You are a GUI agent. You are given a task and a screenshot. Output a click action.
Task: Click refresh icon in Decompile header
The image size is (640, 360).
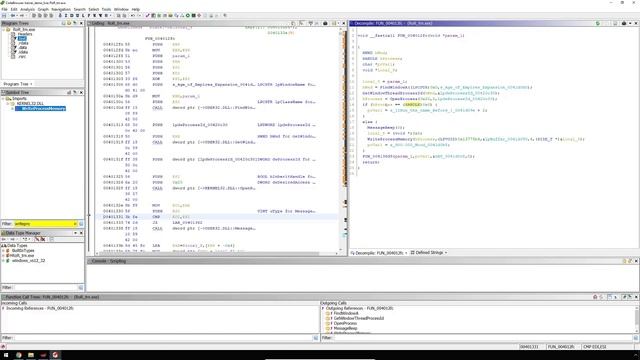(598, 23)
